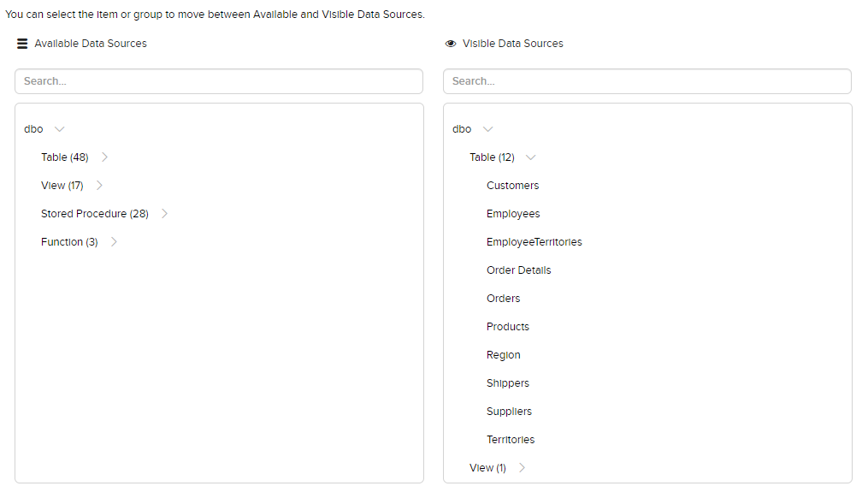Expand the Table (48) group
Viewport: 868px width, 498px height.
pyautogui.click(x=104, y=157)
